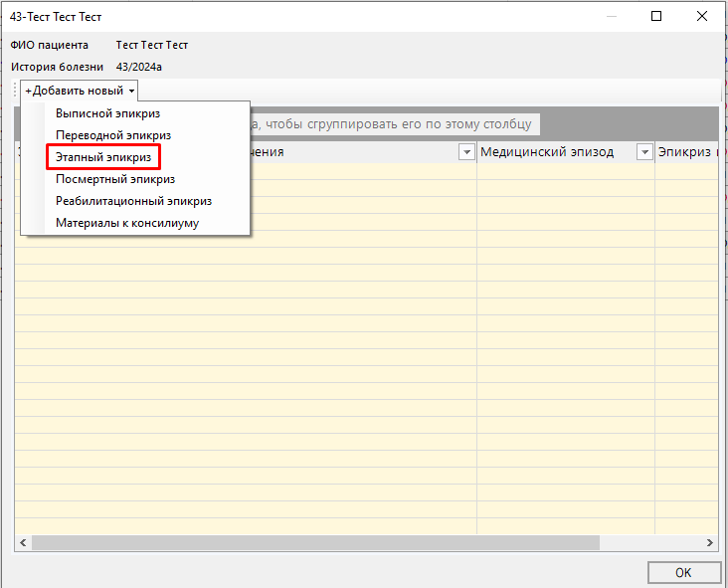Pick "Посмертный эпикриз" in the list
The image size is (728, 588).
click(114, 179)
